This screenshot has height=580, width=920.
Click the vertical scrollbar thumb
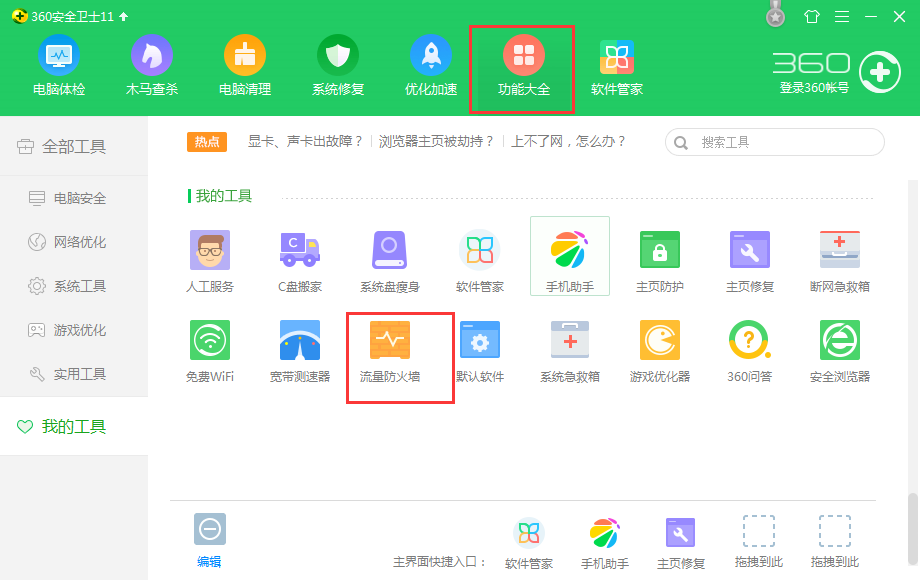tap(912, 528)
